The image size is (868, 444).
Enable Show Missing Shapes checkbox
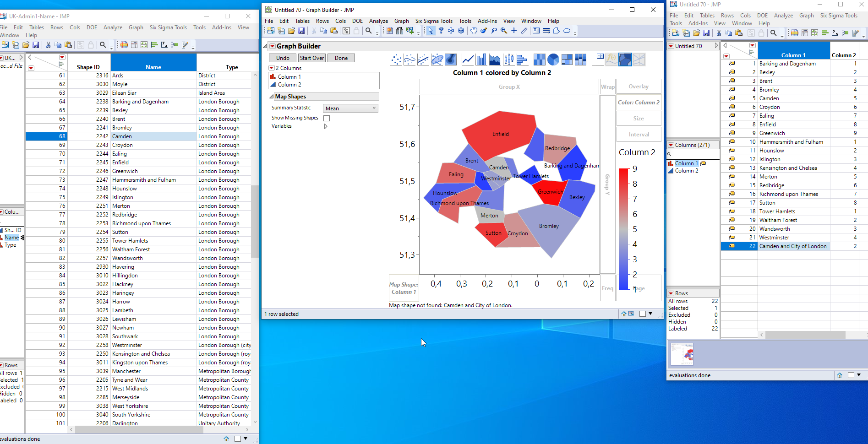pos(327,118)
